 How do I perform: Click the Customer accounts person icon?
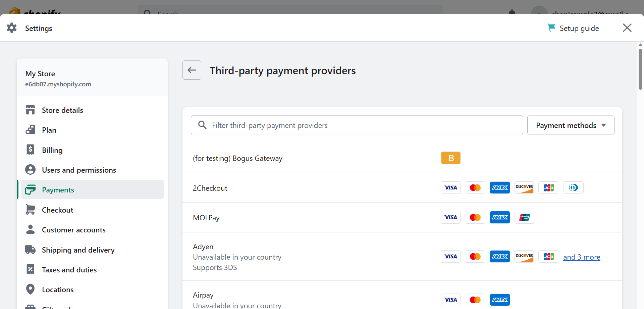point(31,229)
